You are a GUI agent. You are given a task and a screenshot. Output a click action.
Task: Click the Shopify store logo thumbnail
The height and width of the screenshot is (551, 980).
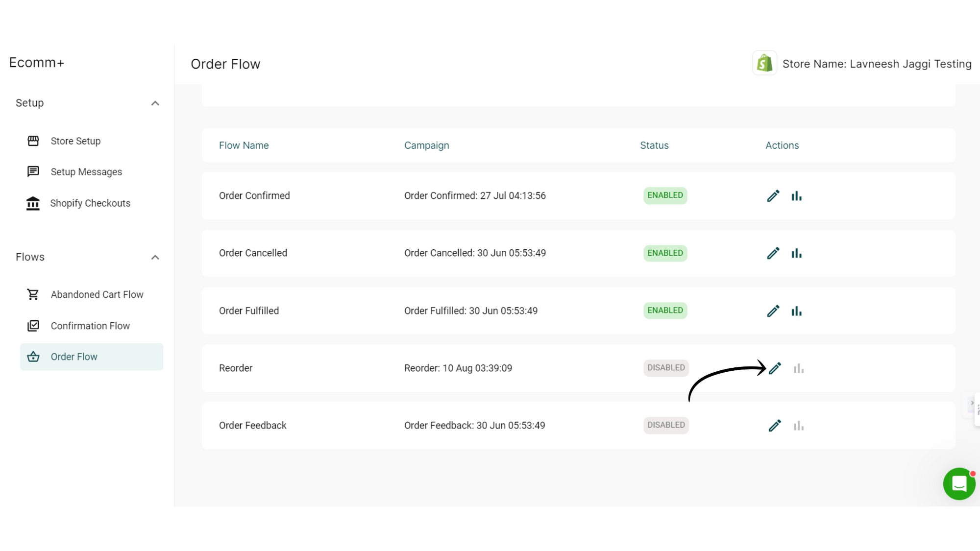[x=764, y=63]
